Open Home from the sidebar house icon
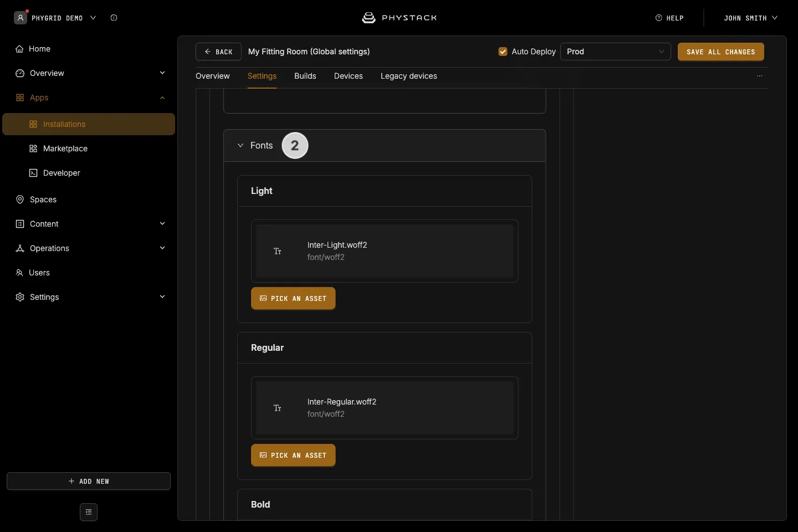The width and height of the screenshot is (798, 532). click(x=19, y=49)
